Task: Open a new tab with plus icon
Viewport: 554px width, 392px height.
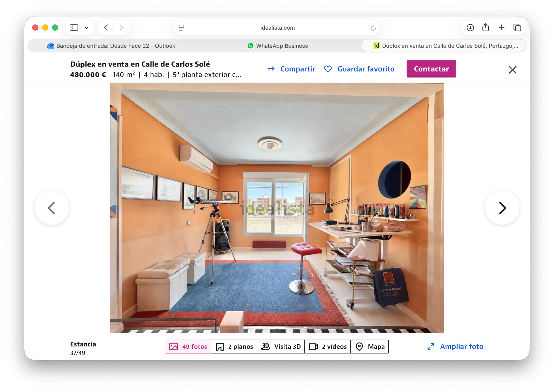Action: click(501, 28)
